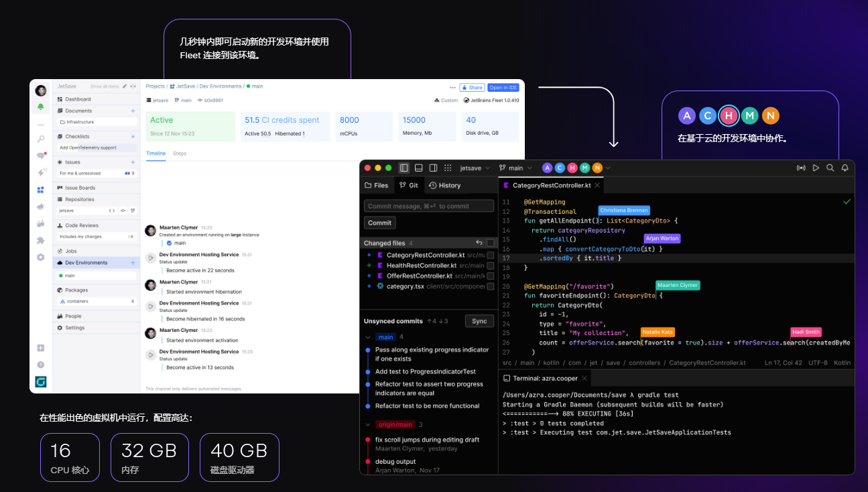The height and width of the screenshot is (492, 868).
Task: Click the lightning bolt icon in Space sidebar
Action: 41,172
